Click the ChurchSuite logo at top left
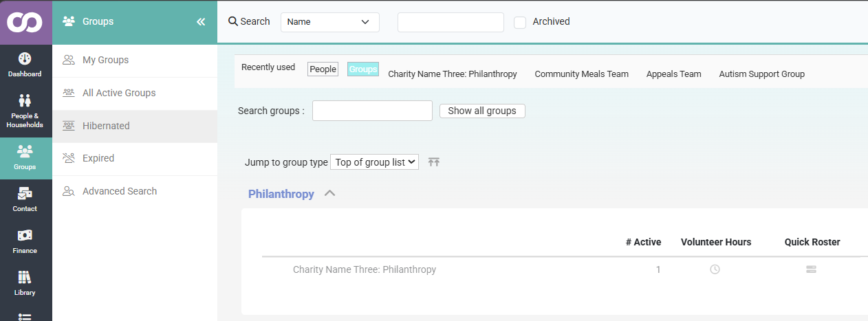Viewport: 868px width, 321px height. pos(25,22)
